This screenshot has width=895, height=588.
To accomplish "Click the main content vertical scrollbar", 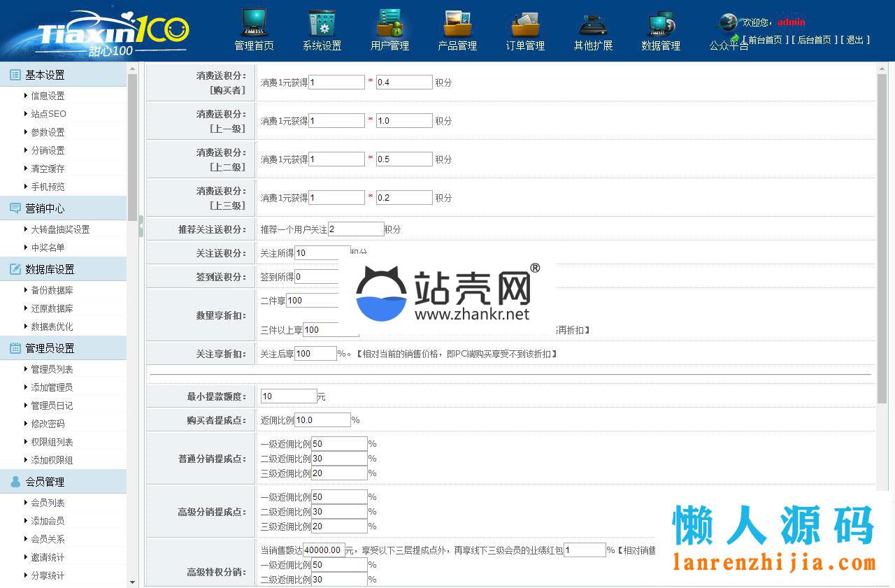I will coord(881,238).
